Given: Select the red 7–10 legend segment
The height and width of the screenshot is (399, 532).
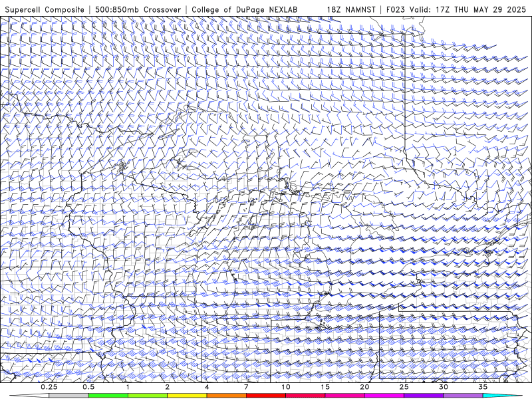Looking at the screenshot, I should [266, 396].
